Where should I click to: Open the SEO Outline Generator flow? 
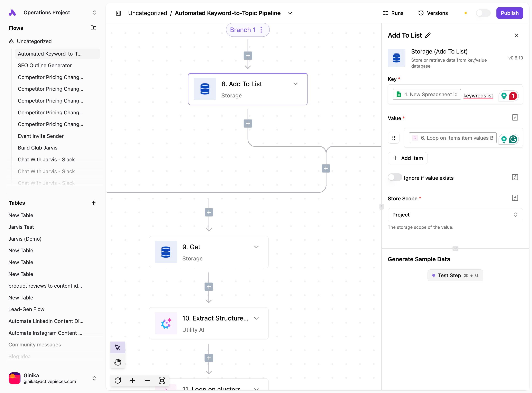[x=45, y=65]
